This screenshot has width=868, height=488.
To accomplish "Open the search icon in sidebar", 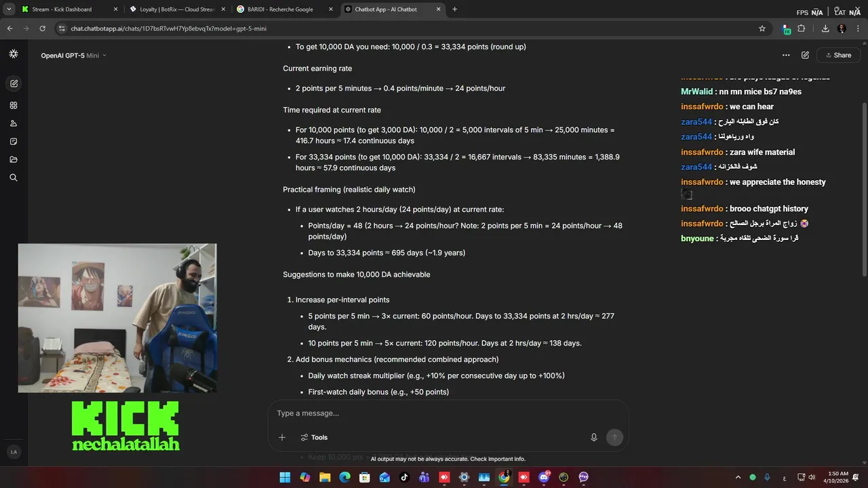I will tap(14, 178).
